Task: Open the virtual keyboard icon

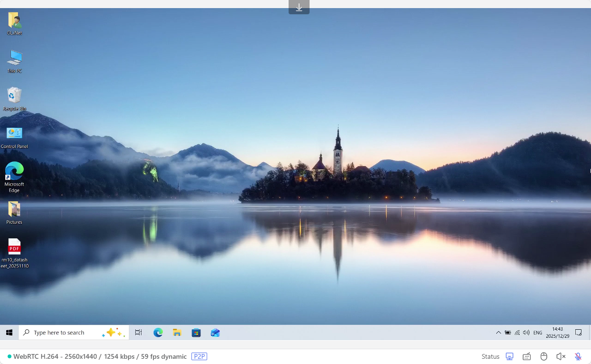Action: (x=527, y=356)
